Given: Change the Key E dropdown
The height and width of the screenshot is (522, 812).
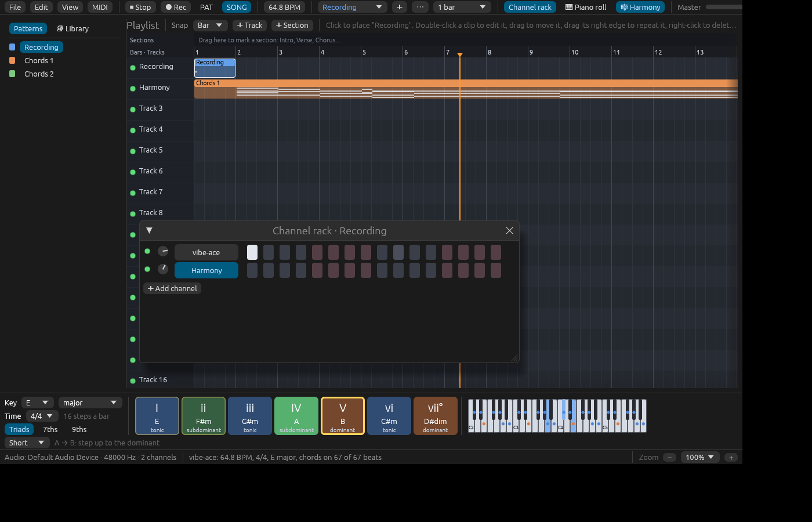Looking at the screenshot, I should [37, 403].
